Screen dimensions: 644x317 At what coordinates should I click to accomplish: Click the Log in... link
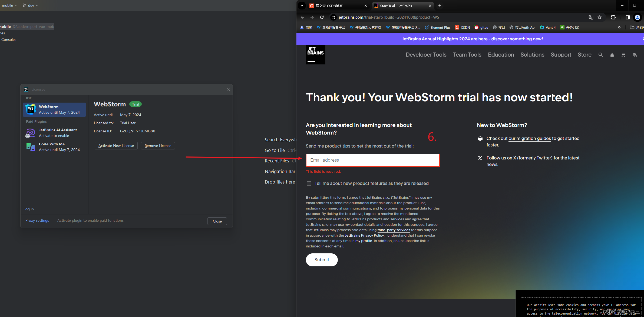(x=30, y=209)
